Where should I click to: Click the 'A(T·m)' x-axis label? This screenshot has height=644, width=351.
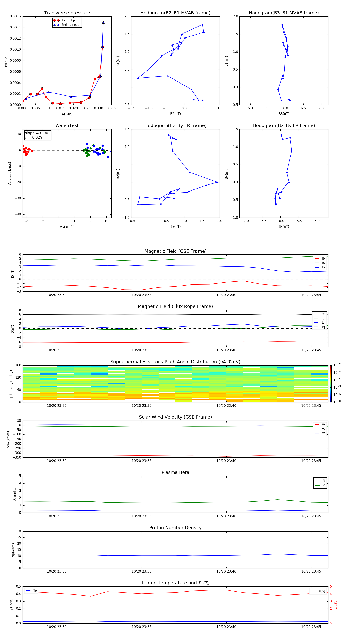tap(67, 114)
